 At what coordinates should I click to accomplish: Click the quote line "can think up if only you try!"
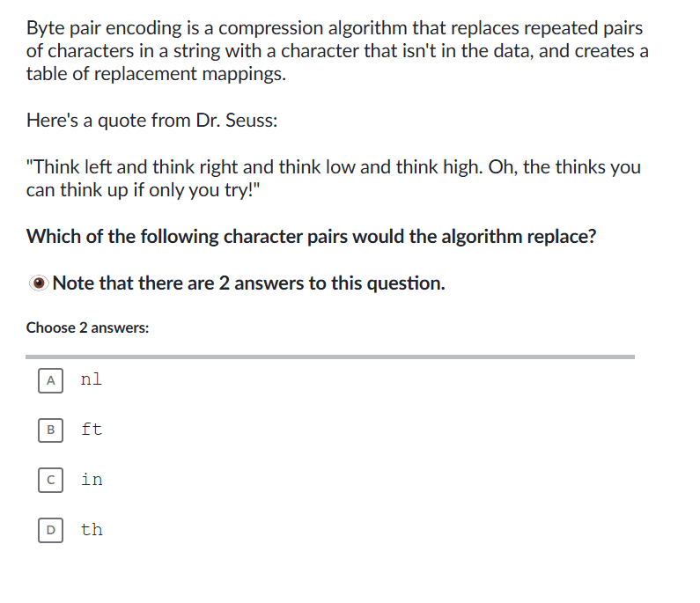pyautogui.click(x=144, y=190)
